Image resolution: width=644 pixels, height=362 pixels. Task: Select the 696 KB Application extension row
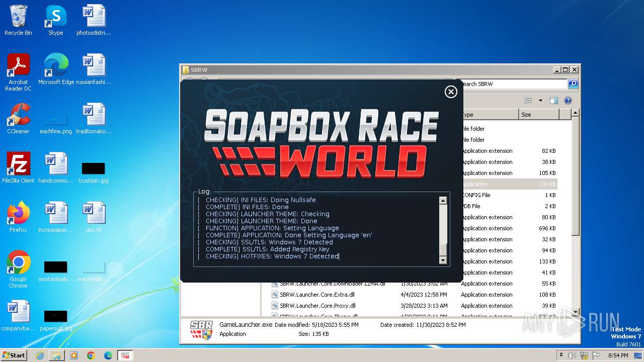click(509, 228)
